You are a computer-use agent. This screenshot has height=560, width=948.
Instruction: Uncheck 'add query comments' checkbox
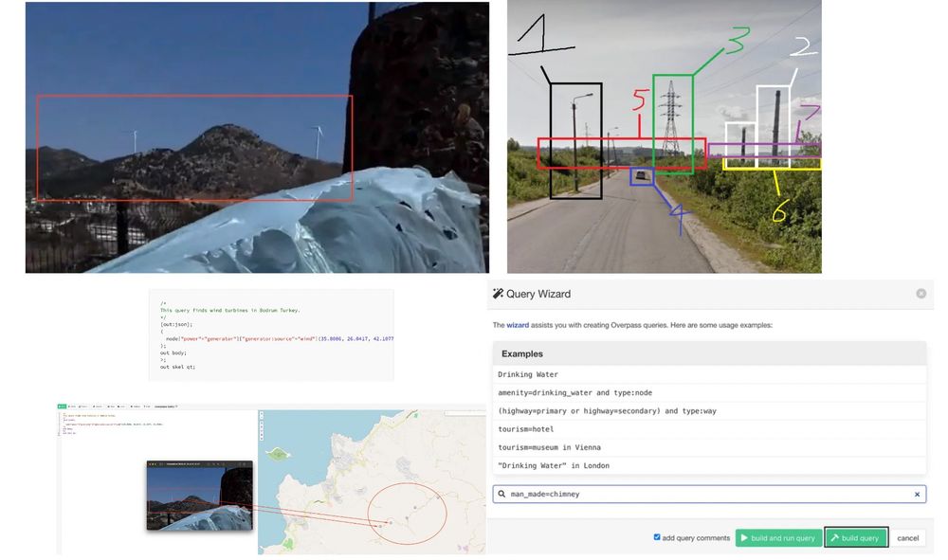coord(657,537)
